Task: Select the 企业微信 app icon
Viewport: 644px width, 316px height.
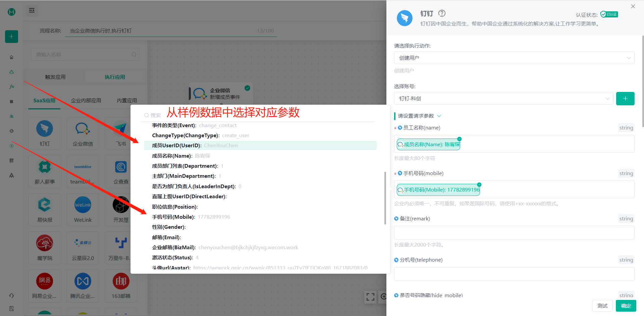Action: 83,129
